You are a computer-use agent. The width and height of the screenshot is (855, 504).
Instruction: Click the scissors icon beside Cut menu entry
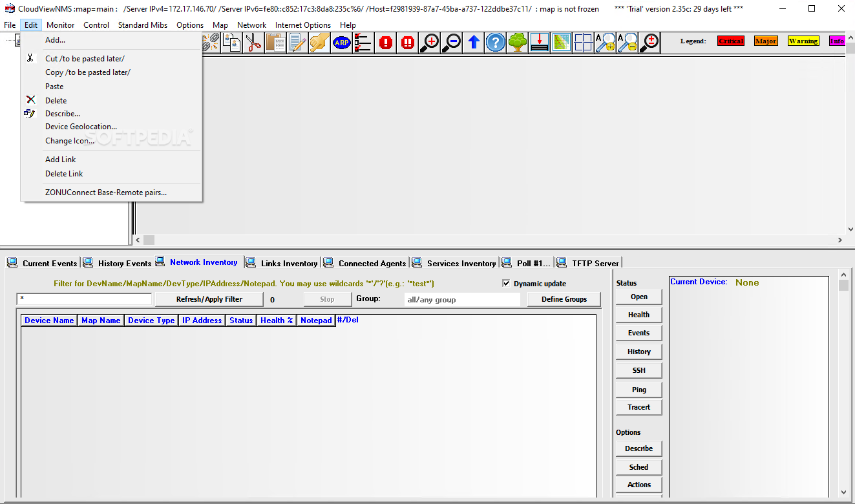click(30, 58)
